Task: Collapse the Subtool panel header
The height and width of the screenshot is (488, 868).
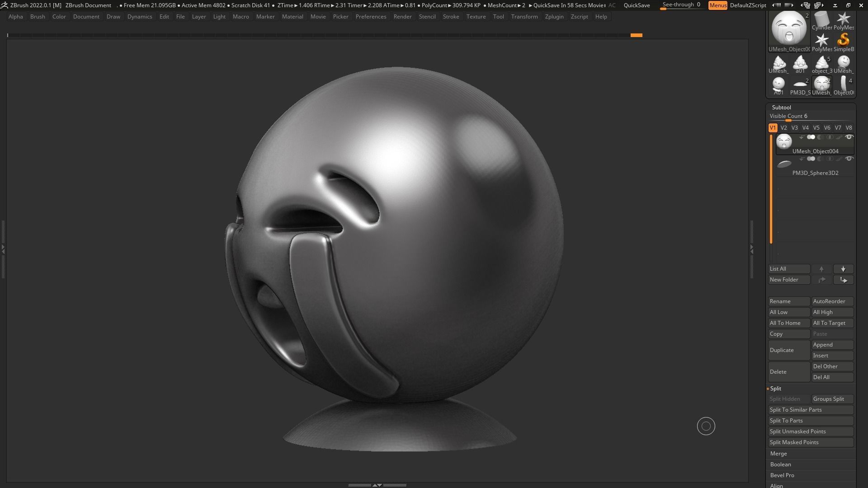Action: click(x=781, y=108)
